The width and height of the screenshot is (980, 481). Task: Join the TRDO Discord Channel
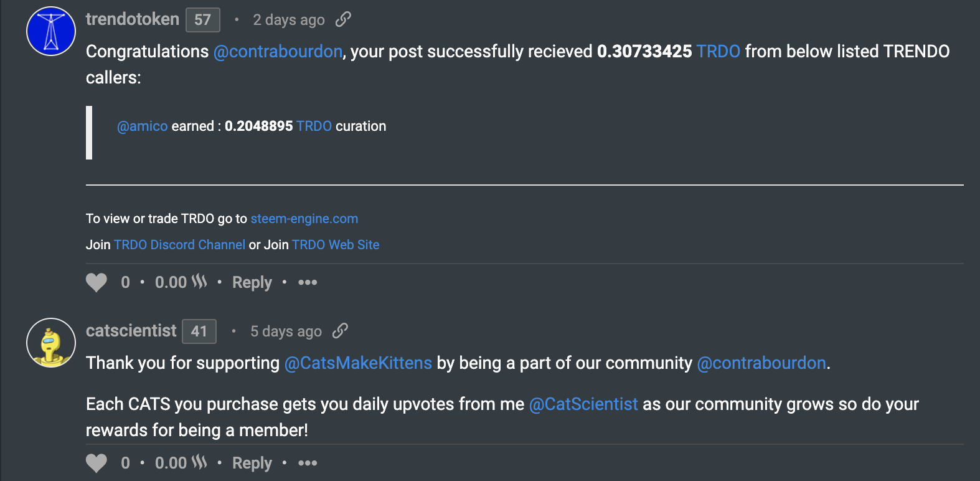tap(179, 244)
